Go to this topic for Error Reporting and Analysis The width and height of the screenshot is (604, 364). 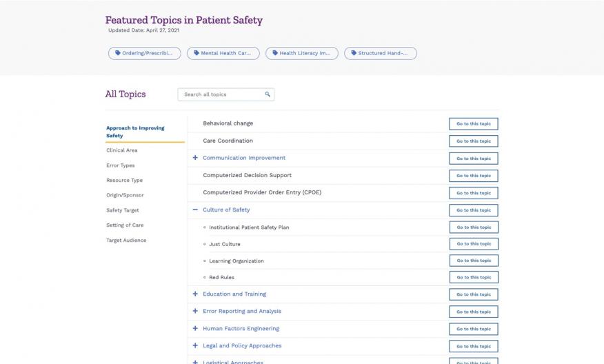(474, 312)
